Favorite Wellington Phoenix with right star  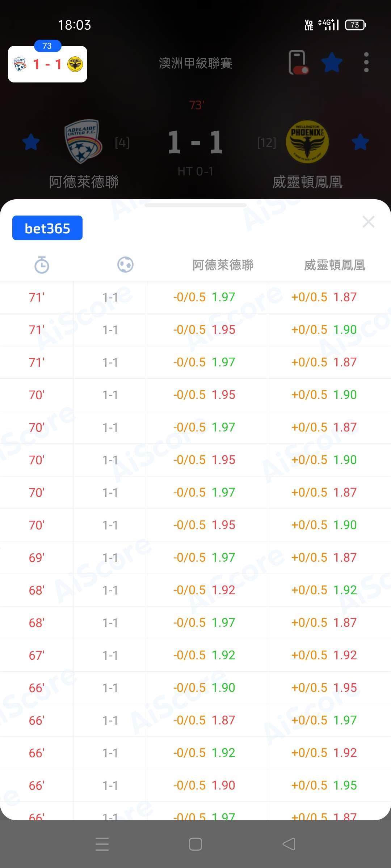360,142
